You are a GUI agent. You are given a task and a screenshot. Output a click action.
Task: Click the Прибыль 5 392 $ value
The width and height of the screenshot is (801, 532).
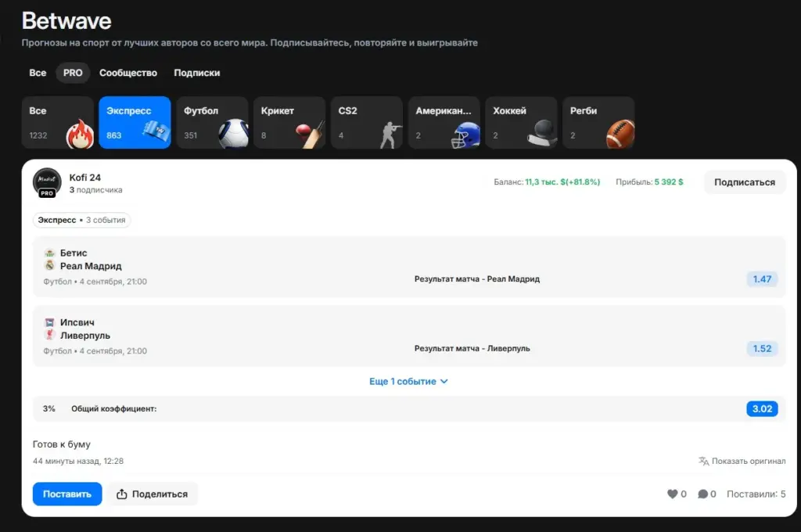pyautogui.click(x=669, y=182)
